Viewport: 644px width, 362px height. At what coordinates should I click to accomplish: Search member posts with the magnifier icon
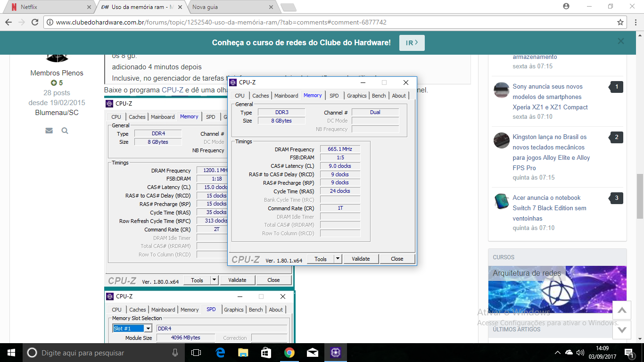point(65,131)
